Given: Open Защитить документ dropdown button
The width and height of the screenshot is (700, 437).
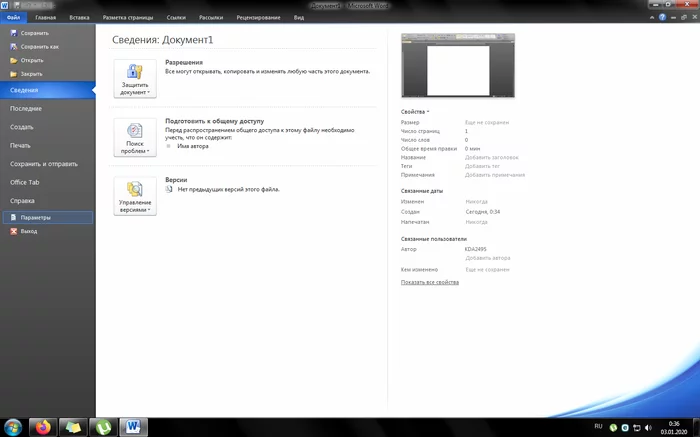Looking at the screenshot, I should click(135, 79).
